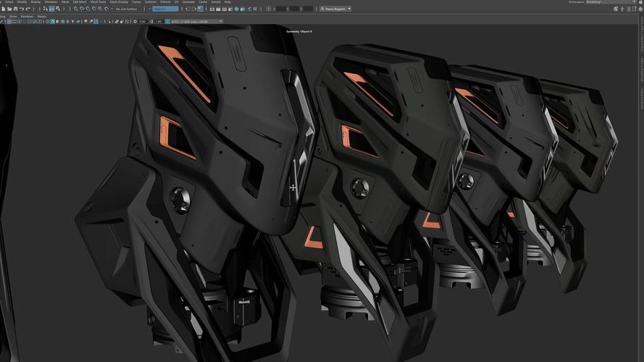Click the Redo arrow icon
The height and width of the screenshot is (362, 644).
point(28,9)
